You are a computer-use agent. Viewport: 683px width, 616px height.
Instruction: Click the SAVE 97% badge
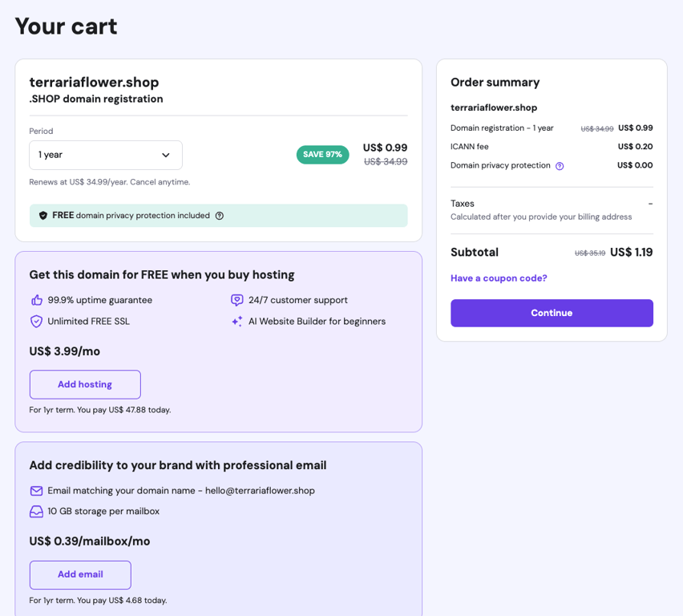pos(322,155)
